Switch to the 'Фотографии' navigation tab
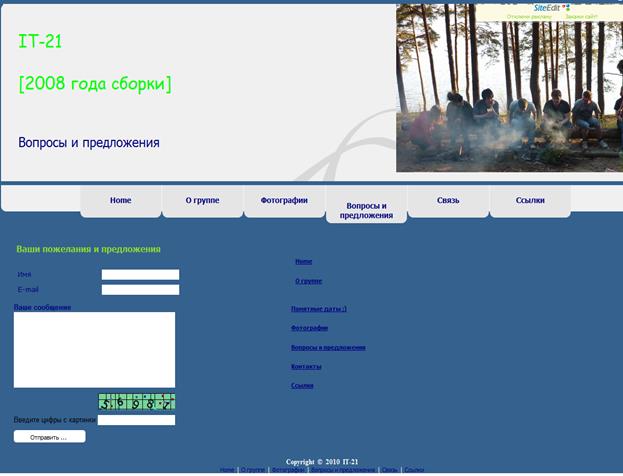The width and height of the screenshot is (623, 476). (284, 200)
